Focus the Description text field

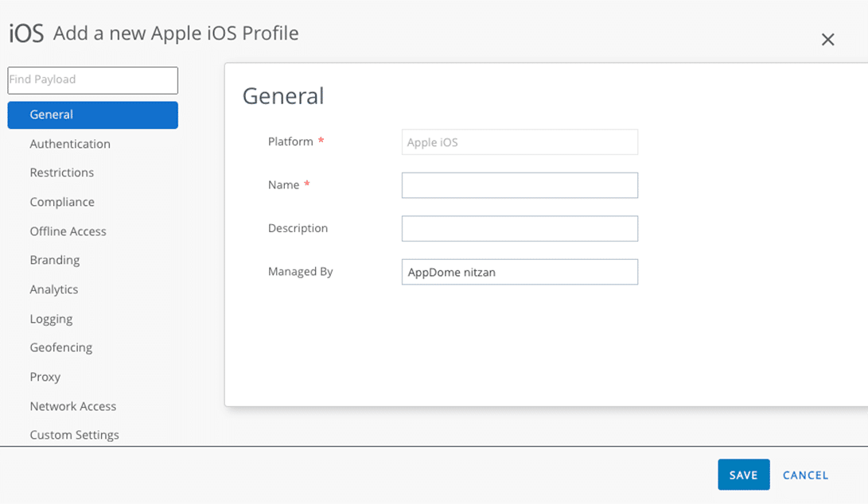click(x=520, y=229)
